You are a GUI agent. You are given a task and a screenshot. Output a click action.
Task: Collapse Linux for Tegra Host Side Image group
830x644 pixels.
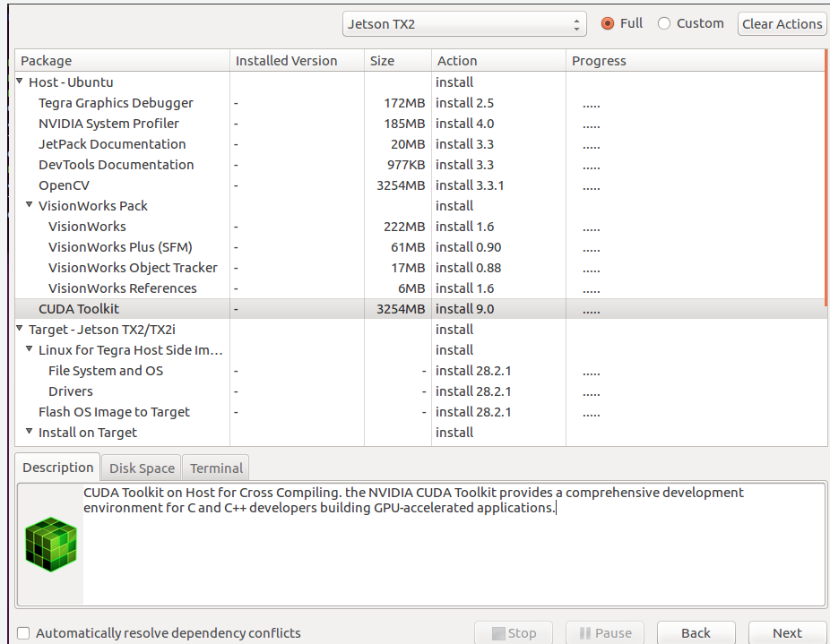[30, 348]
